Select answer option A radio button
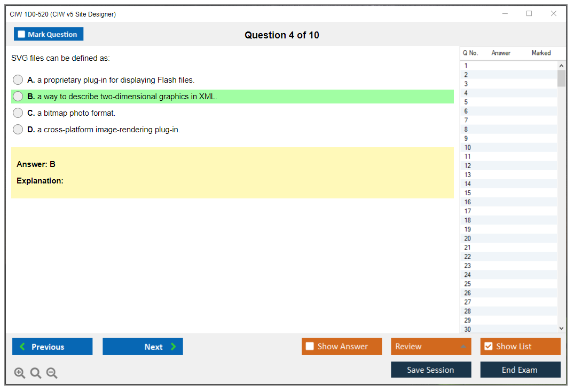574x392 pixels. (18, 80)
